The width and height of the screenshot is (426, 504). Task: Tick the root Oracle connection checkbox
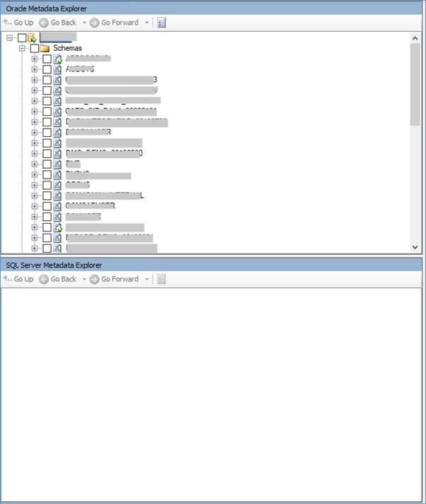pos(22,38)
